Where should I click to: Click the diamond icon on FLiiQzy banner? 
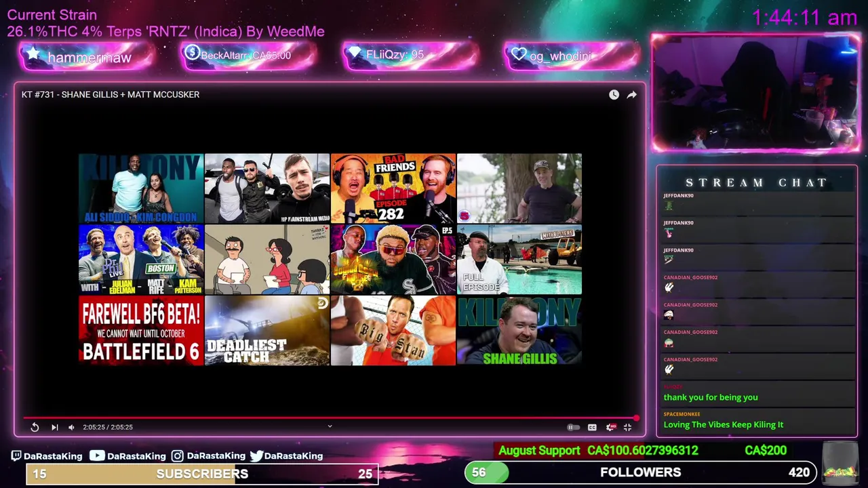pos(355,53)
